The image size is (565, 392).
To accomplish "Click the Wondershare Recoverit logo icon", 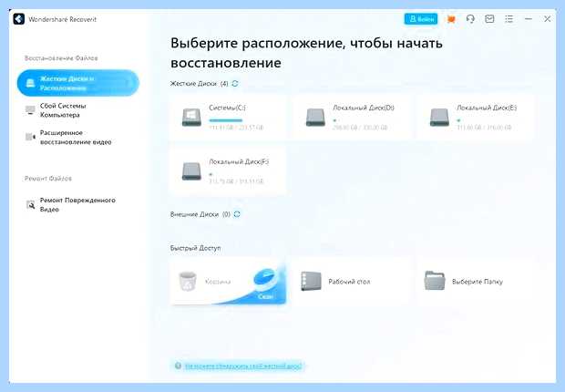I will pyautogui.click(x=19, y=19).
